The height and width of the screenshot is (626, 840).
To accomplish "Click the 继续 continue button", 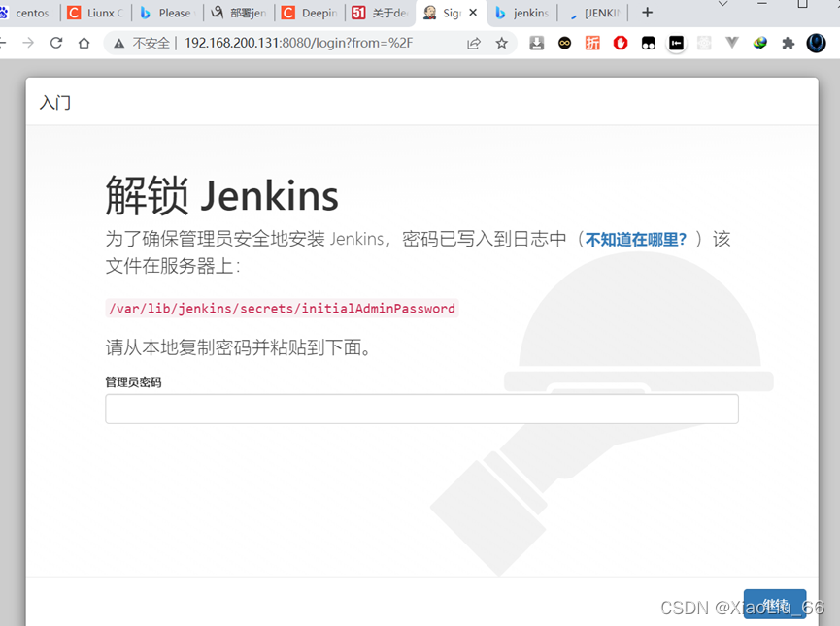I will click(775, 606).
